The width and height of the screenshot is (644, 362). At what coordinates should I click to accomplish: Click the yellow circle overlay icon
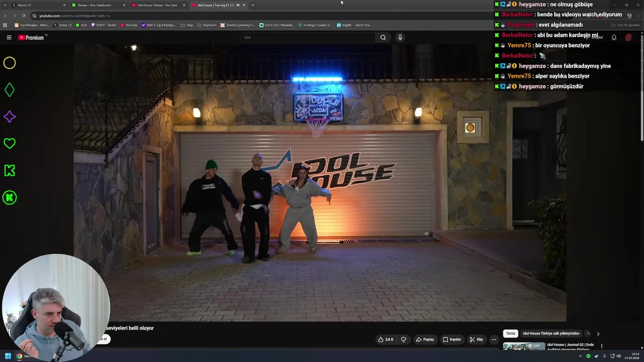(10, 63)
